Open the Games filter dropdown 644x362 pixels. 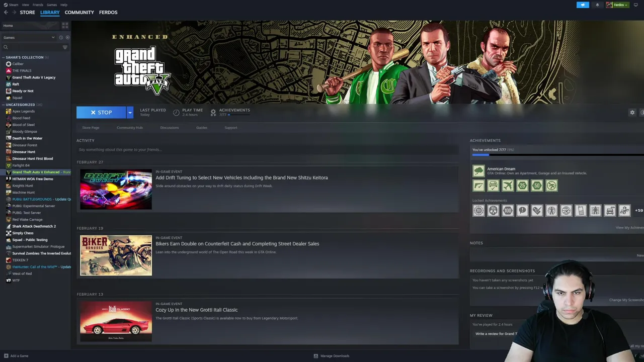click(x=29, y=37)
